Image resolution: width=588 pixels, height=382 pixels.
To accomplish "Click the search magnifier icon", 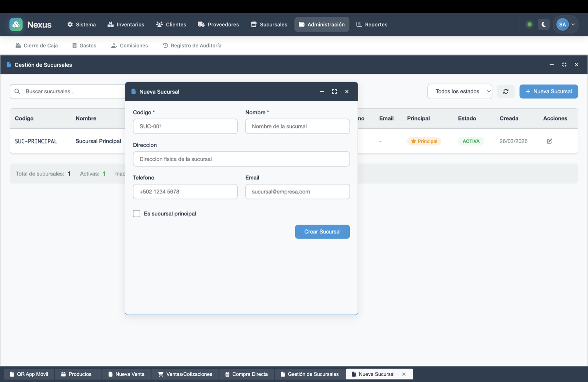I will coord(17,92).
